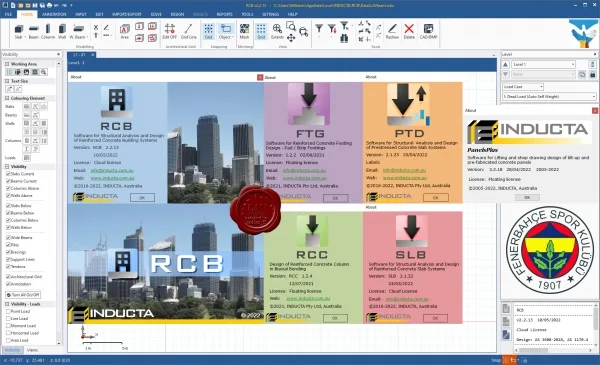Collapse the Colouring Element section
The image size is (600, 365).
(x=7, y=98)
